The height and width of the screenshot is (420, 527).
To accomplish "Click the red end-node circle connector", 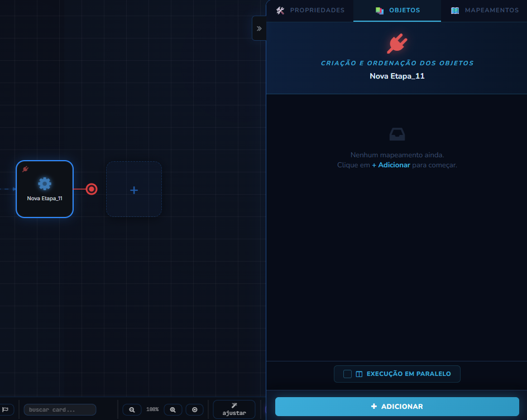I will [92, 189].
